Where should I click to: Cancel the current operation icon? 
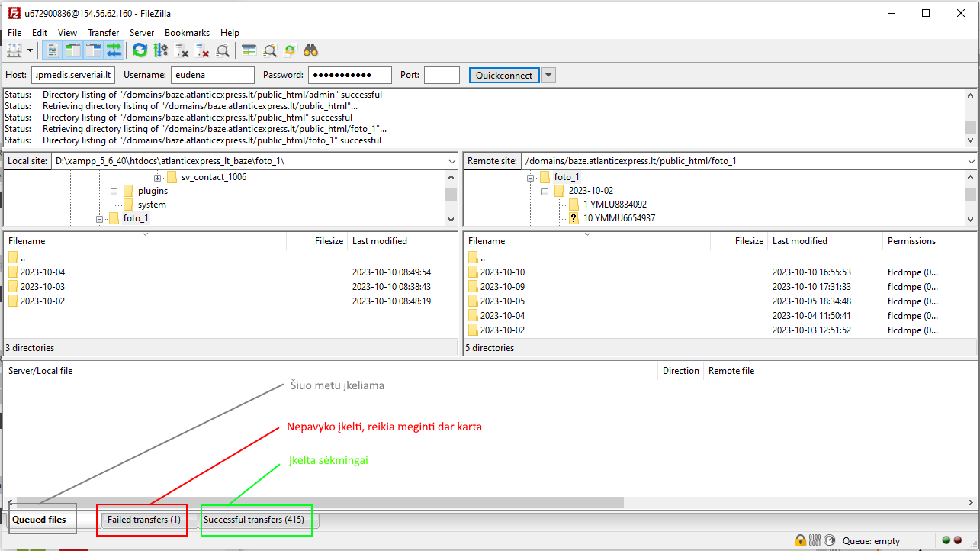point(182,50)
